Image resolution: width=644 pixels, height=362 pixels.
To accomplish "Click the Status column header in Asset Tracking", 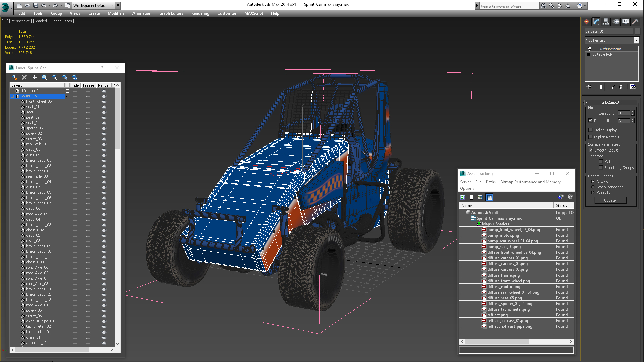I will coord(564,206).
